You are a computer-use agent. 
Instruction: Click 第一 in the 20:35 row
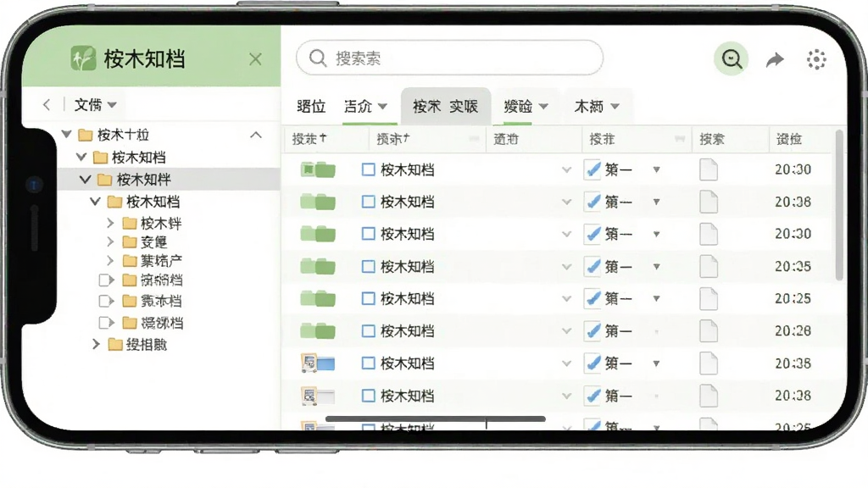(618, 267)
